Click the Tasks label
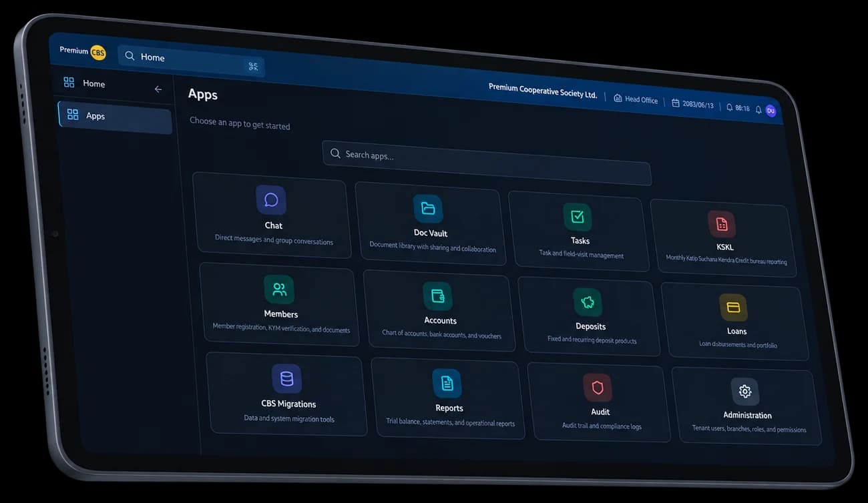 click(580, 240)
